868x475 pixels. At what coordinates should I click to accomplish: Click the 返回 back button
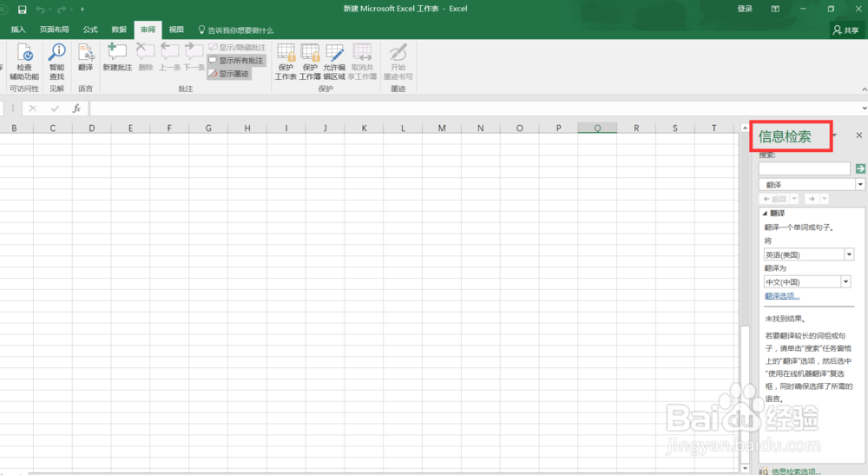tap(774, 199)
